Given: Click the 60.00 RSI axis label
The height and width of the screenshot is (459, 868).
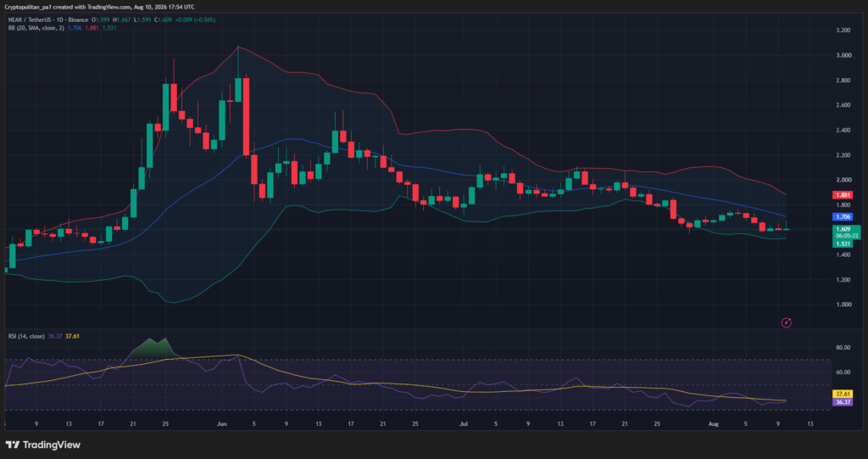Looking at the screenshot, I should pos(843,372).
